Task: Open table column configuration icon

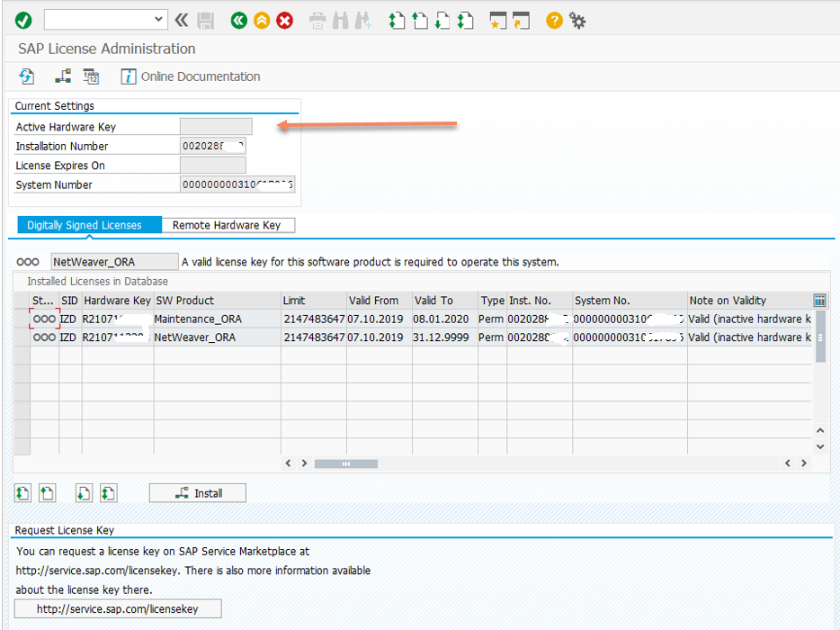Action: pos(819,301)
